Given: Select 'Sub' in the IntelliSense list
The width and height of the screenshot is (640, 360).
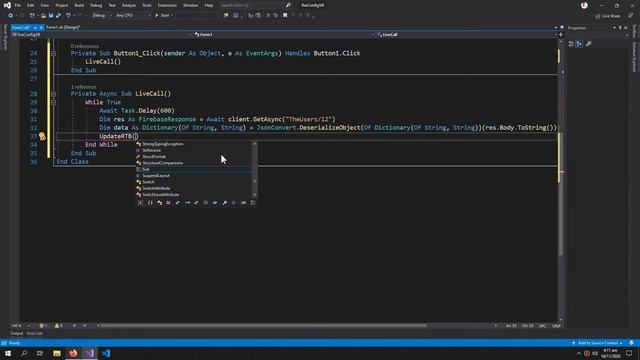Looking at the screenshot, I should [193, 169].
